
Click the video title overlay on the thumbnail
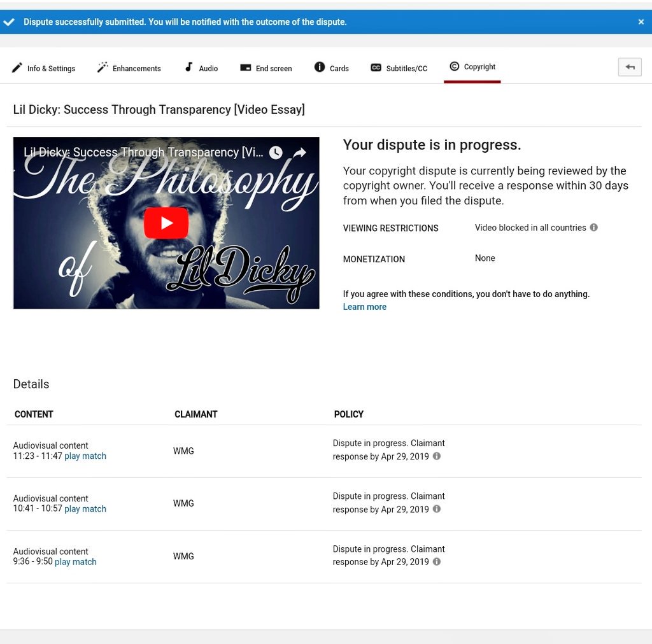[143, 152]
